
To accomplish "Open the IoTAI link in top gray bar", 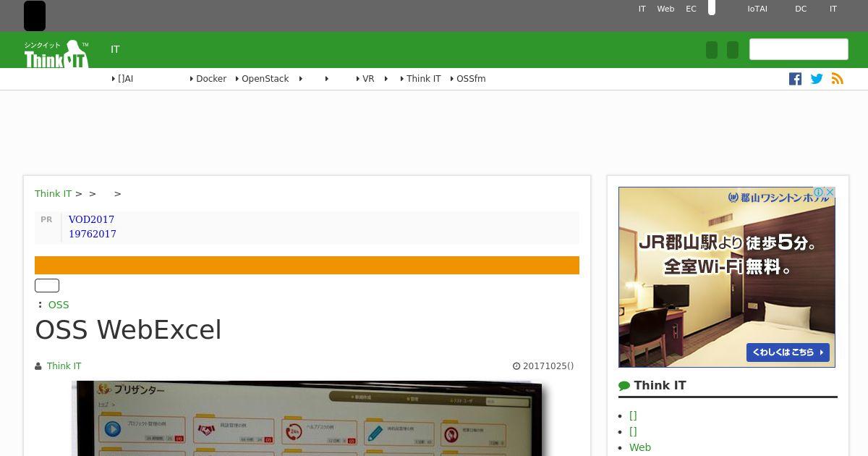I will [x=757, y=9].
